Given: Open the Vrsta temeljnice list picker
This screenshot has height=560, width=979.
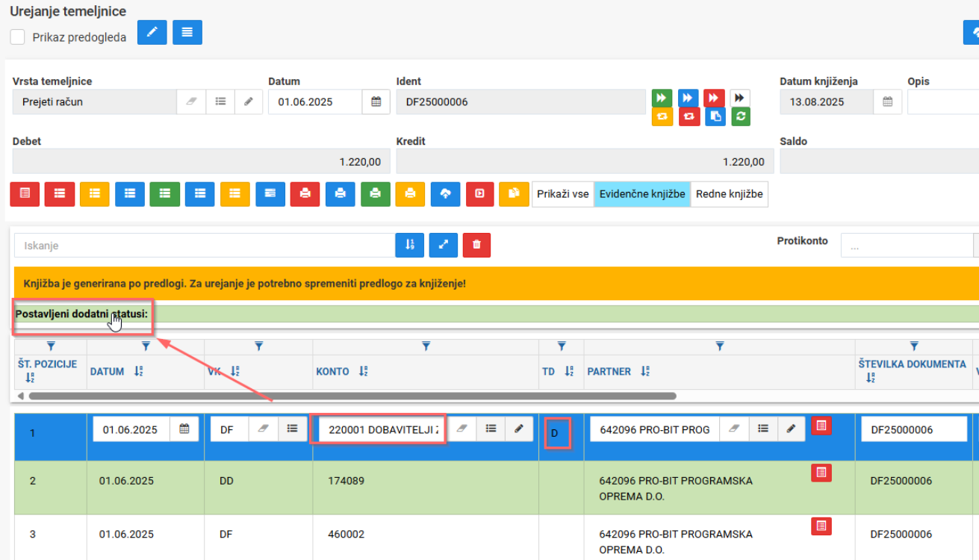Looking at the screenshot, I should tap(220, 102).
